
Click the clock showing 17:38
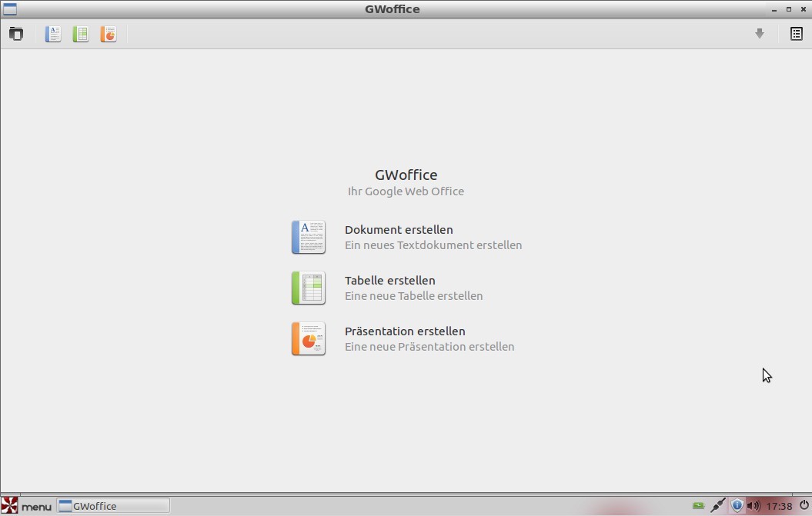coord(779,506)
